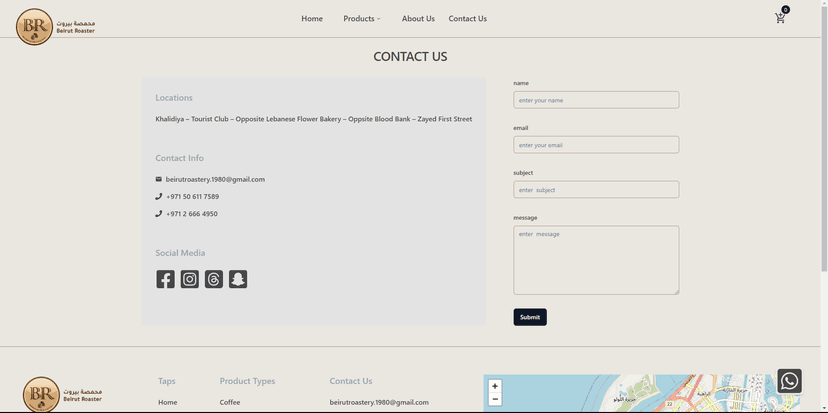Focus the name input field
This screenshot has width=828, height=413.
click(596, 100)
